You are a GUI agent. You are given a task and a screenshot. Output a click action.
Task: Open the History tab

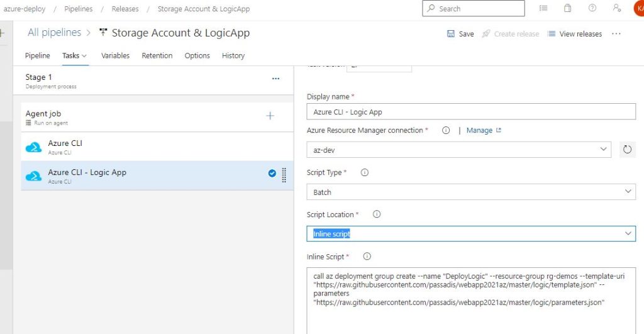[233, 55]
